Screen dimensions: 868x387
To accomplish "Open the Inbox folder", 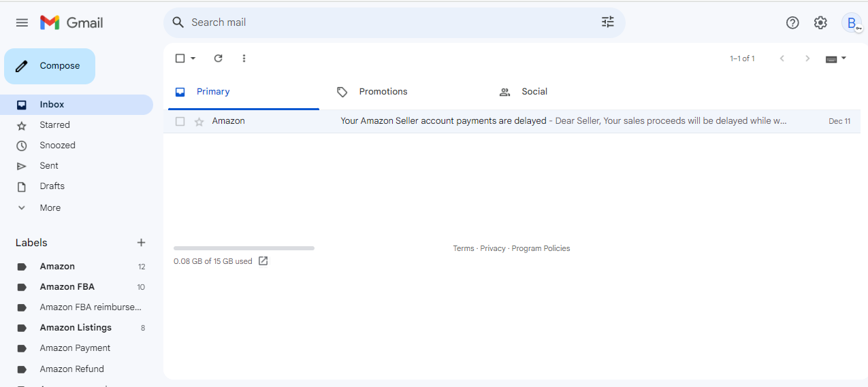I will coord(76,105).
